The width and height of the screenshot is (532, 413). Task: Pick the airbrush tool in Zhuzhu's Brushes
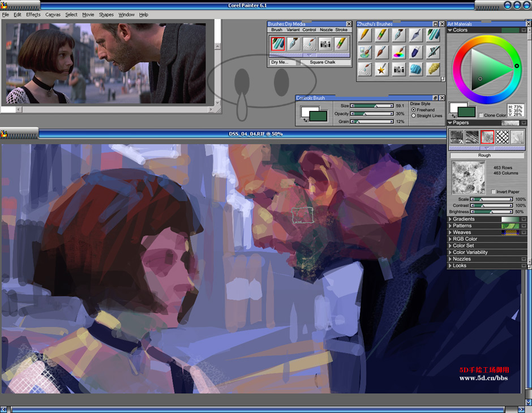[x=434, y=53]
